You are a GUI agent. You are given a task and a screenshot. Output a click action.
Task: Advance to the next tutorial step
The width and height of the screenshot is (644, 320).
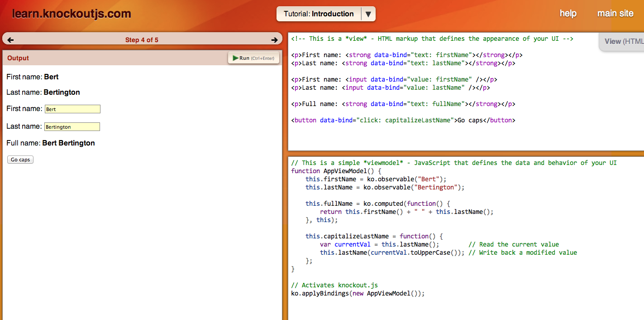point(274,40)
